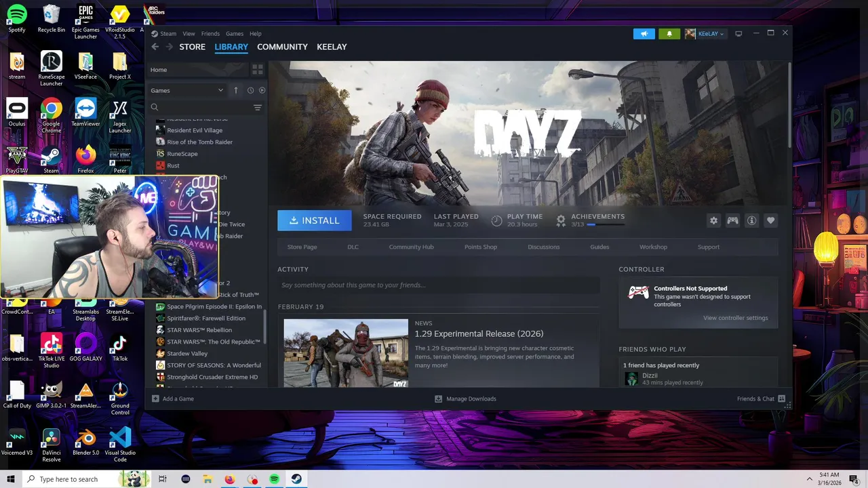The width and height of the screenshot is (868, 488).
Task: Open 1.29 Experimental Release (2026) headline
Action: 479,333
